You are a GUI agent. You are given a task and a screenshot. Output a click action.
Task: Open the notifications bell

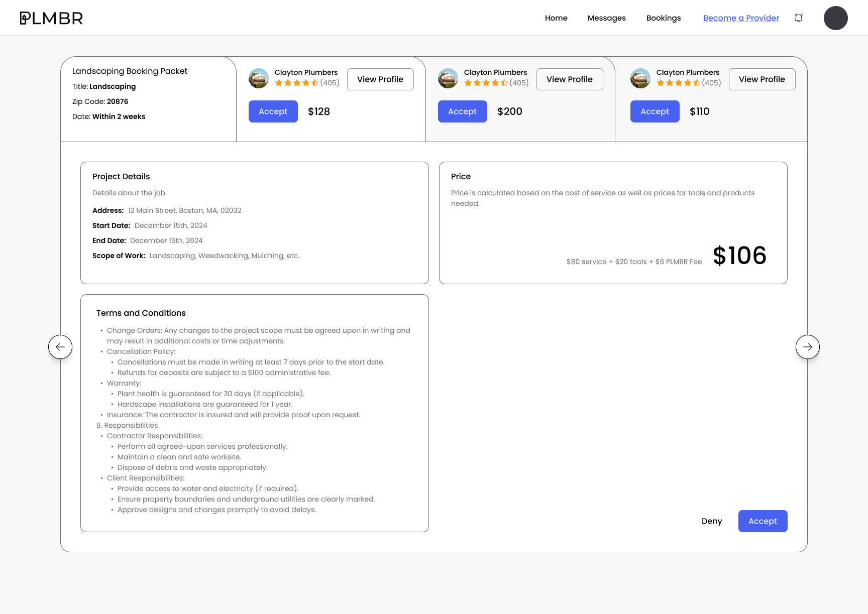pyautogui.click(x=799, y=18)
